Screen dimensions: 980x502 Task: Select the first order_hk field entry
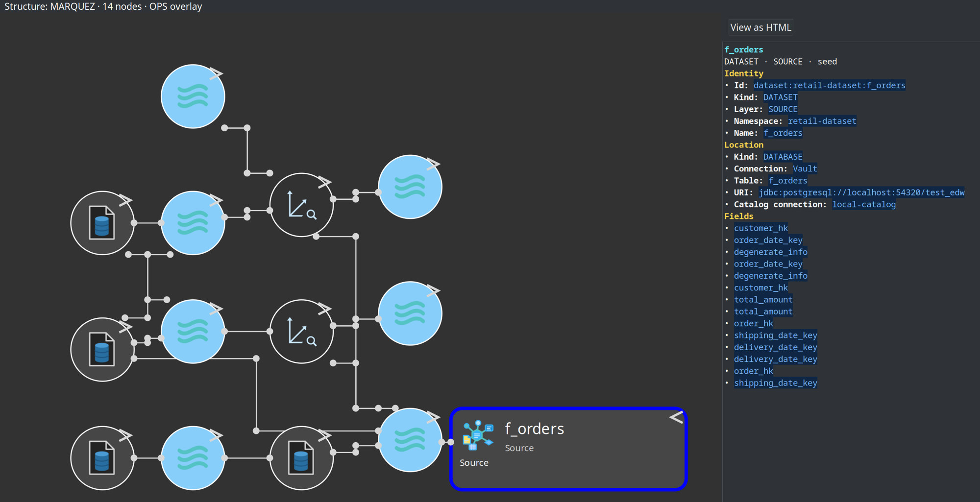pyautogui.click(x=753, y=324)
